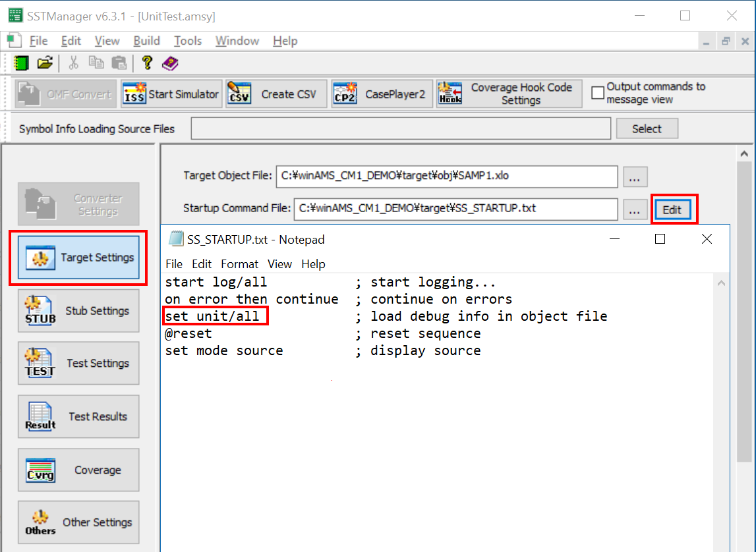Browse for Target Object File
Viewport: 756px width, 552px height.
[635, 177]
